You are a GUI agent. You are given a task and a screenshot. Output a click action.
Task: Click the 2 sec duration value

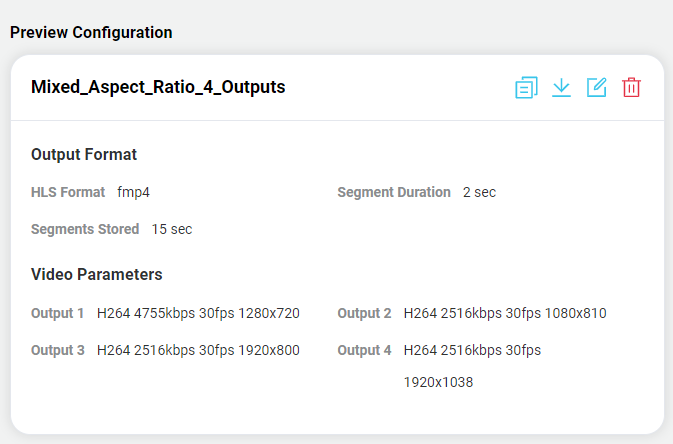pyautogui.click(x=479, y=192)
